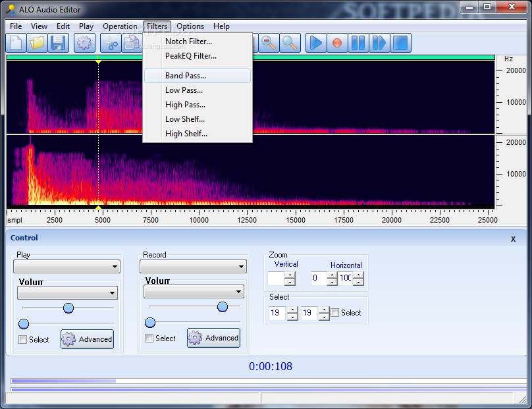Screen dimensions: 532x409
Task: Click the Cut scissors toolbar icon
Action: (111, 43)
